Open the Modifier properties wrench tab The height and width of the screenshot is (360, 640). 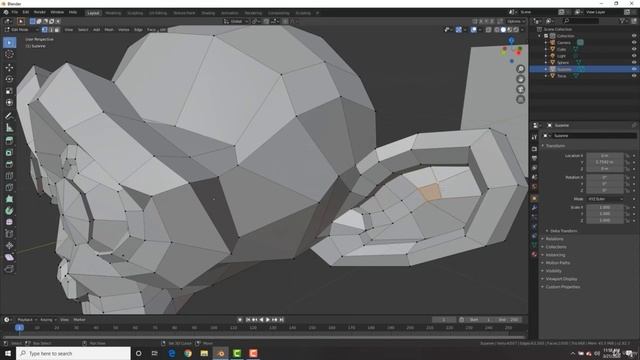[x=534, y=208]
